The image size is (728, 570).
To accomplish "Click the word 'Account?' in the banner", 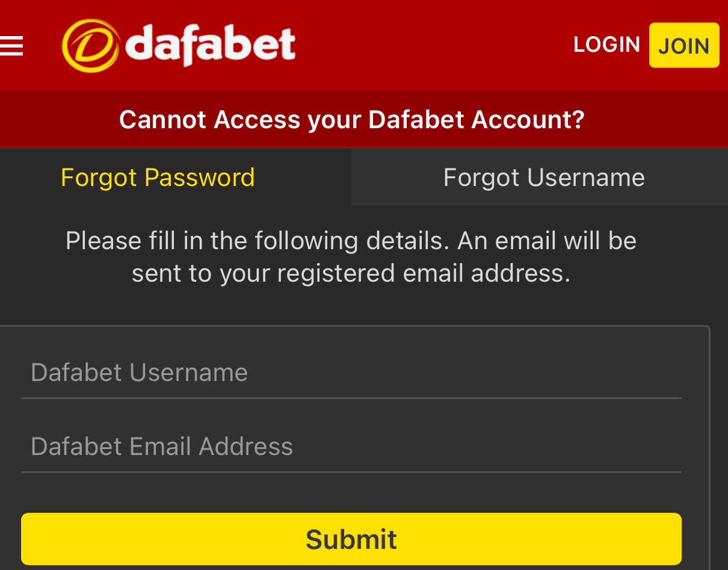I will pos(528,119).
